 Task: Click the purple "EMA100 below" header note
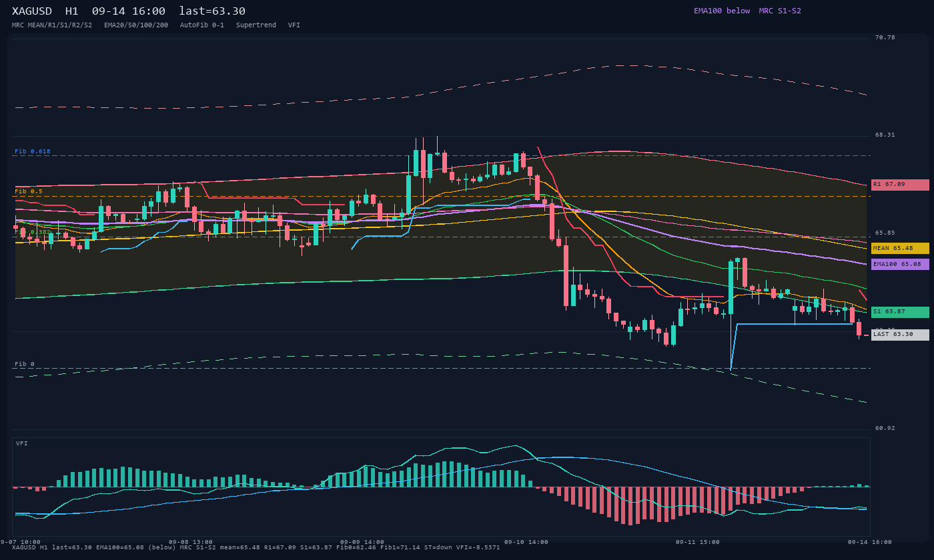tap(722, 11)
